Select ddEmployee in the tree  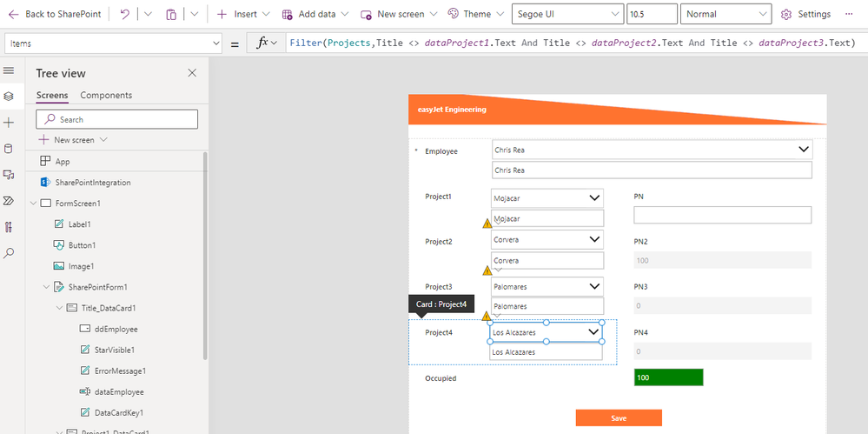pyautogui.click(x=116, y=329)
